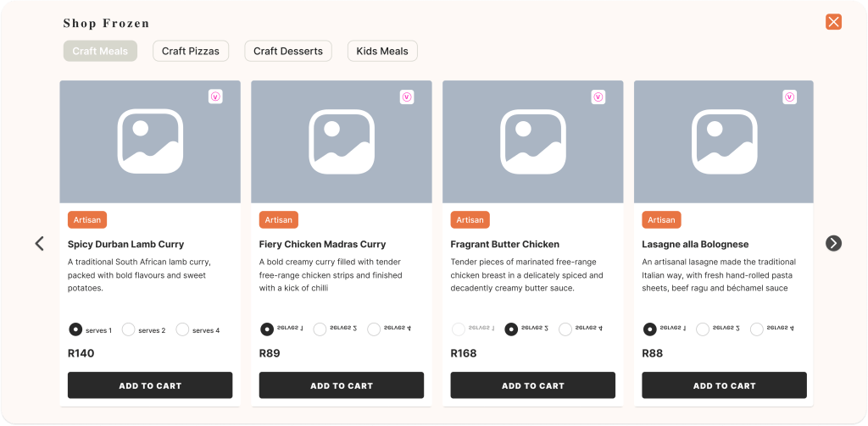Screen dimensions: 868x426
Task: Open the Kids Meals tab
Action: (x=382, y=51)
